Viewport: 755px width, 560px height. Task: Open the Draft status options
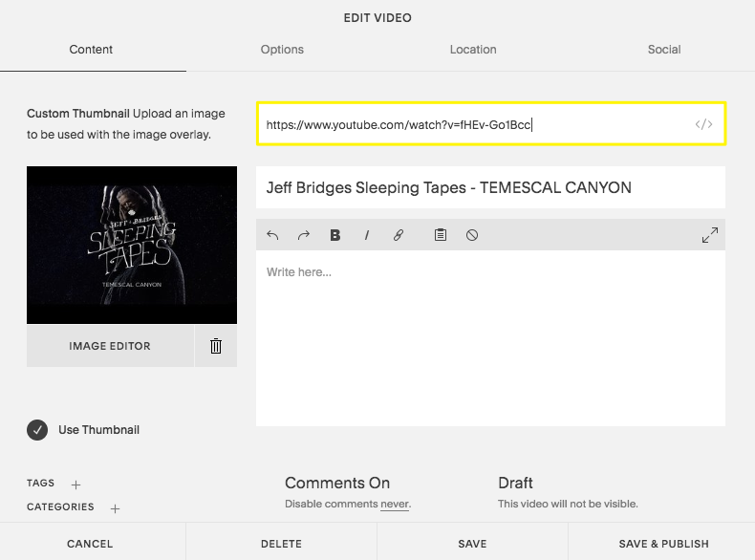click(x=515, y=483)
